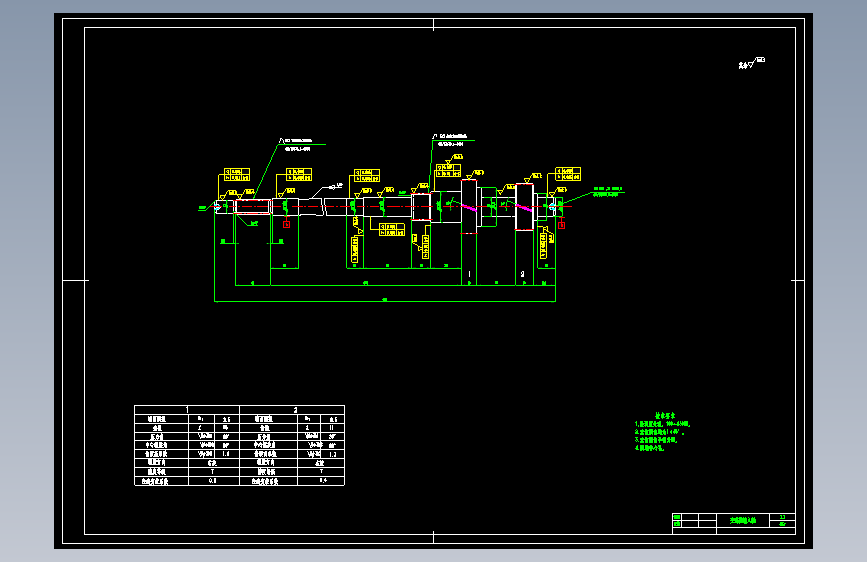This screenshot has width=867, height=562.
Task: Select the top-right green cell of title block
Action: point(782,517)
